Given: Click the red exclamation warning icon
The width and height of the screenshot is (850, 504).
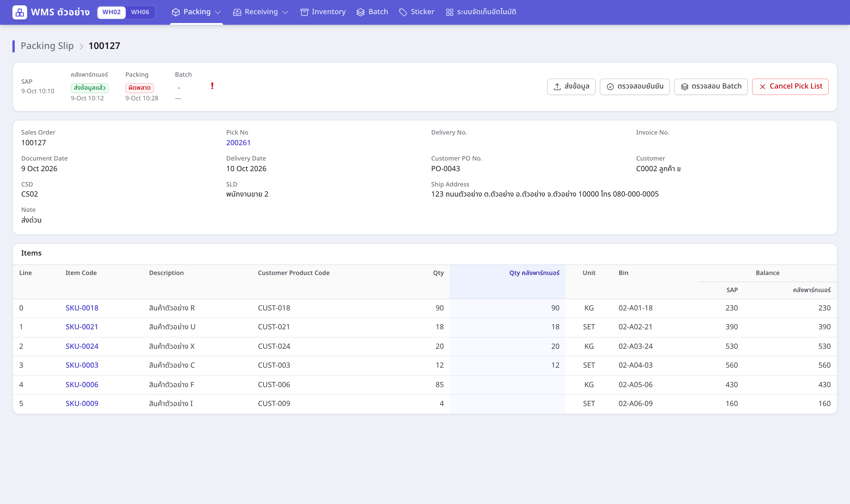Looking at the screenshot, I should (212, 86).
